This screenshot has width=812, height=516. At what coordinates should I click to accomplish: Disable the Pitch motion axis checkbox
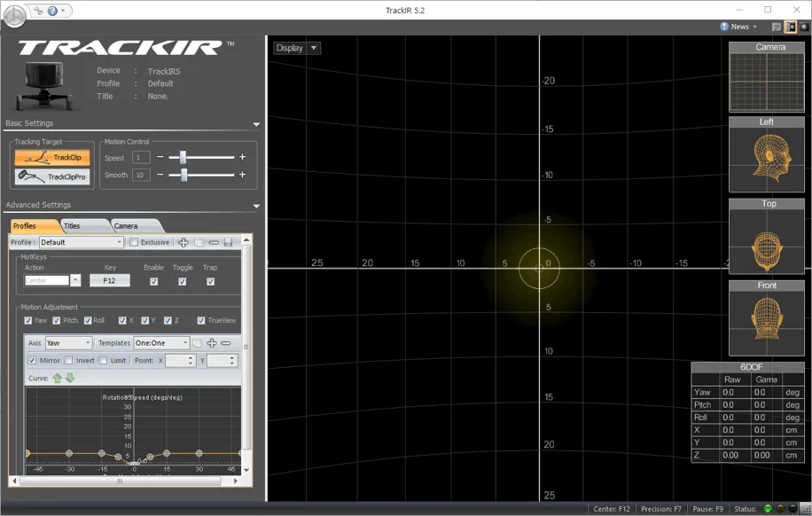pos(57,321)
